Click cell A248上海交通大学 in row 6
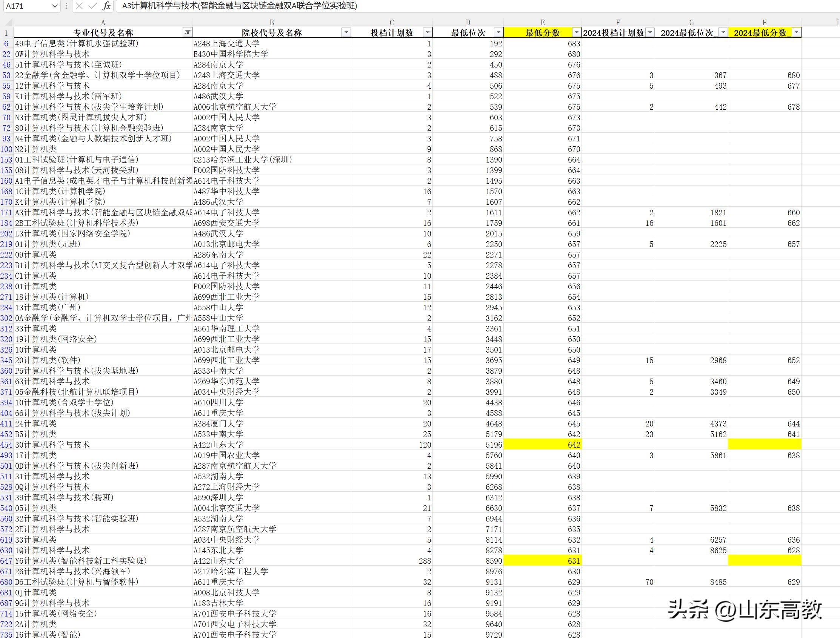This screenshot has width=840, height=638. click(x=272, y=44)
